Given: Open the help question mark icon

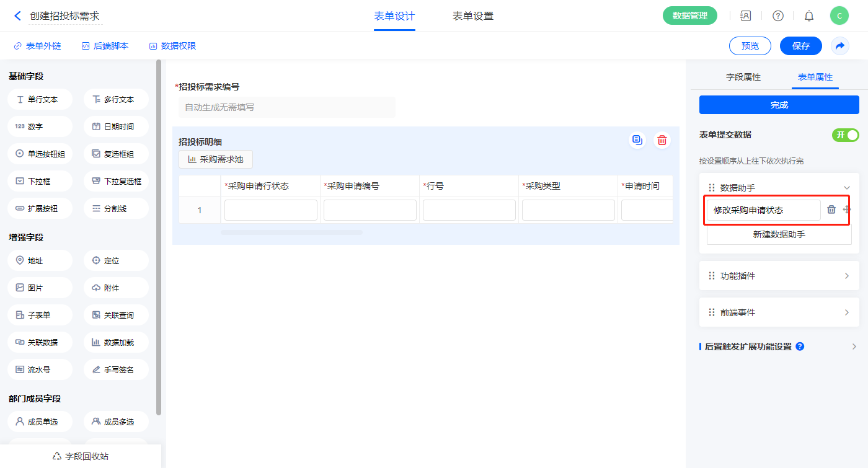Looking at the screenshot, I should pyautogui.click(x=777, y=16).
